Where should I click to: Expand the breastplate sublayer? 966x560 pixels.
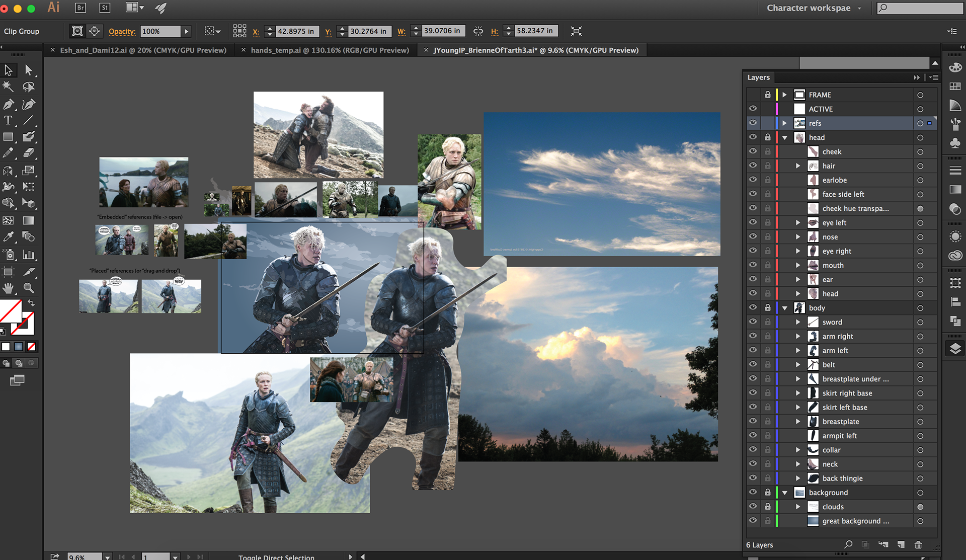(798, 422)
